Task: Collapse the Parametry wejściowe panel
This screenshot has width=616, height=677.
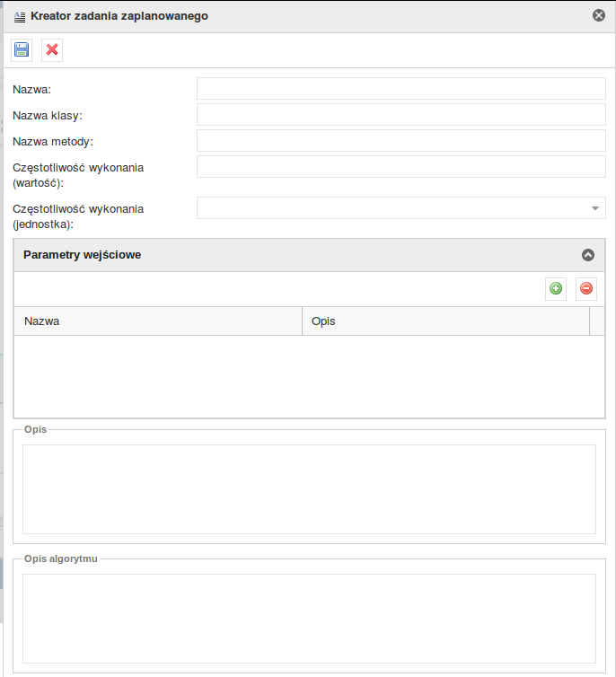Action: click(588, 255)
